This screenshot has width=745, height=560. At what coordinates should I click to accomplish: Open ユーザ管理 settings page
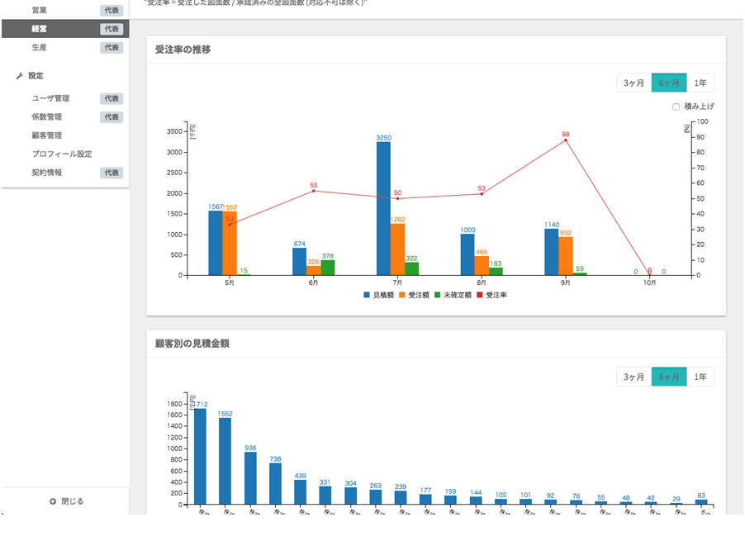(50, 98)
